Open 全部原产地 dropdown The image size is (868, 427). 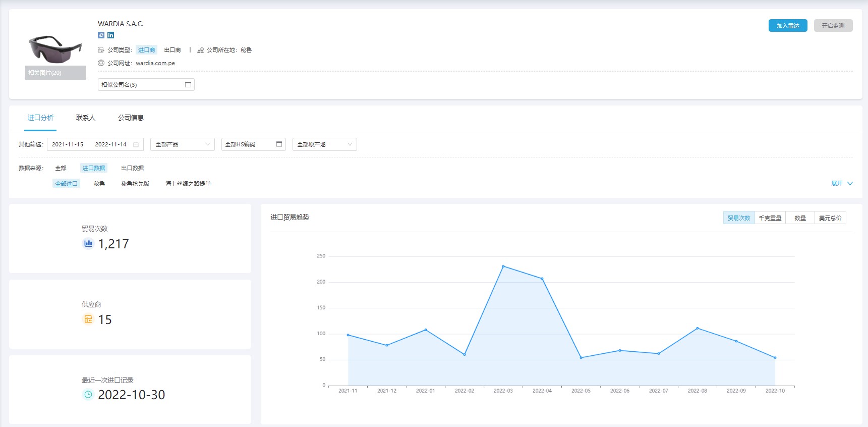[325, 144]
